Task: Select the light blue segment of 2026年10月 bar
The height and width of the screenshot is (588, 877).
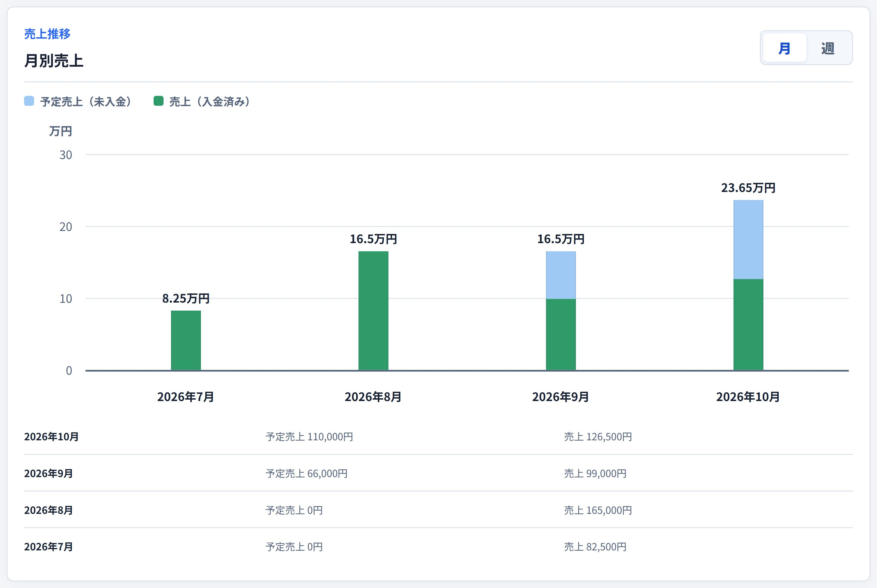Action: [748, 240]
